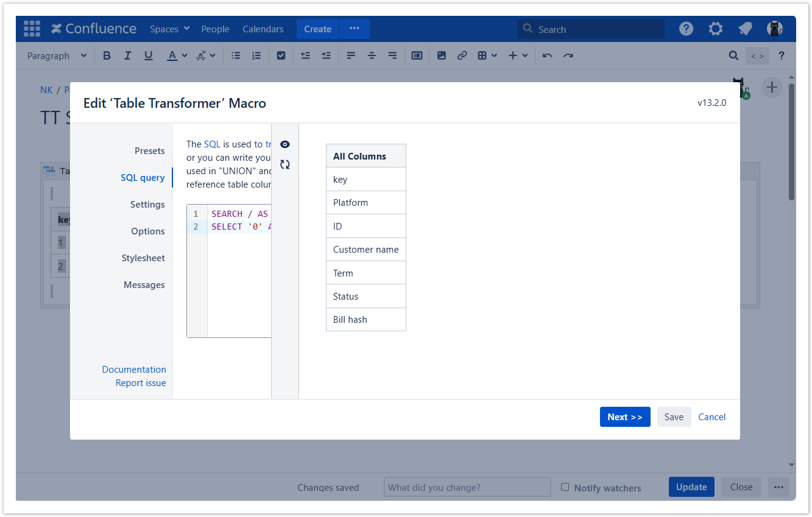Check the Notify watchers checkbox

(565, 487)
